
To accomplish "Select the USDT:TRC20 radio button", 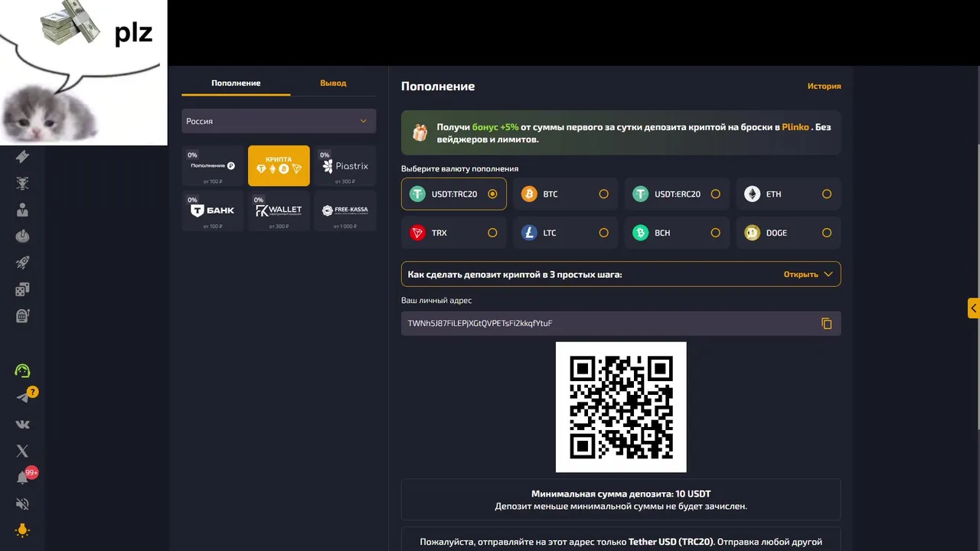I will [x=492, y=194].
